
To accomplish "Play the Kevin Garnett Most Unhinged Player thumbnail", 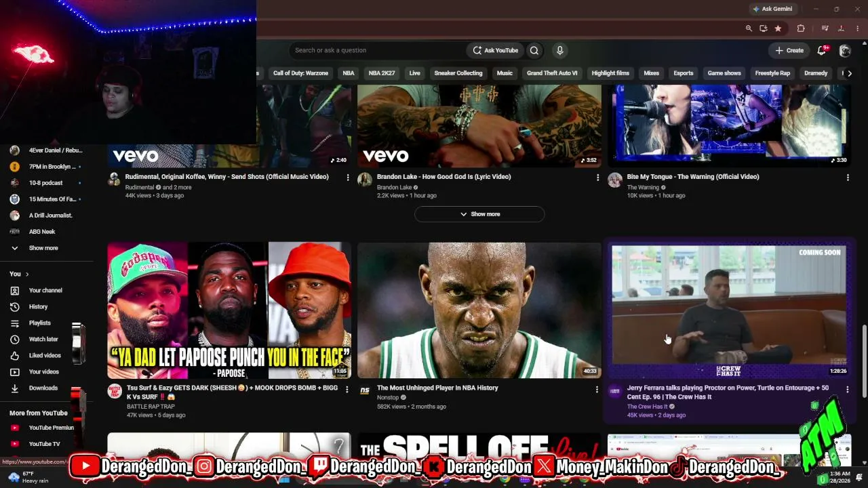I will tap(479, 310).
